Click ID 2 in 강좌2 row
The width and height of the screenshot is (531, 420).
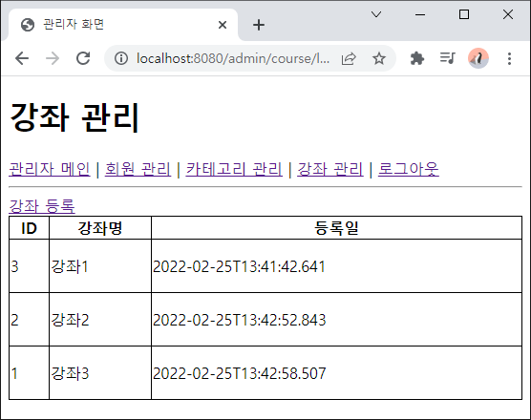tap(14, 320)
